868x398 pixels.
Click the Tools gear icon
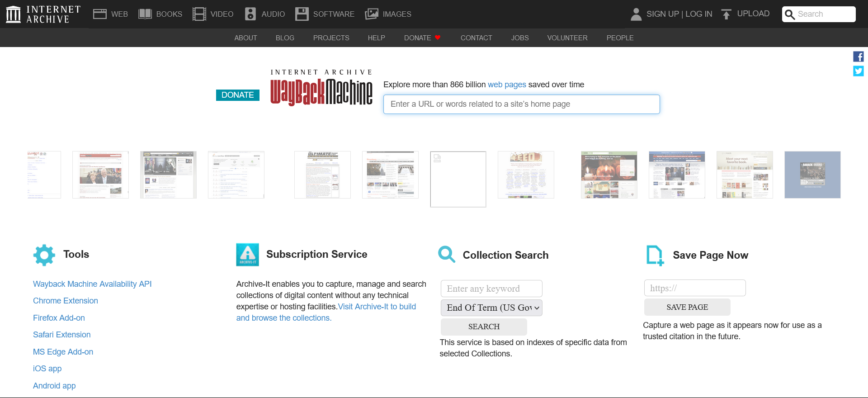pos(44,255)
